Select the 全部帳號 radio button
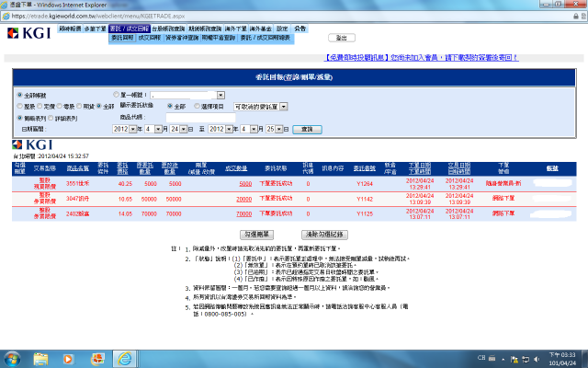This screenshot has width=588, height=368. click(x=19, y=95)
